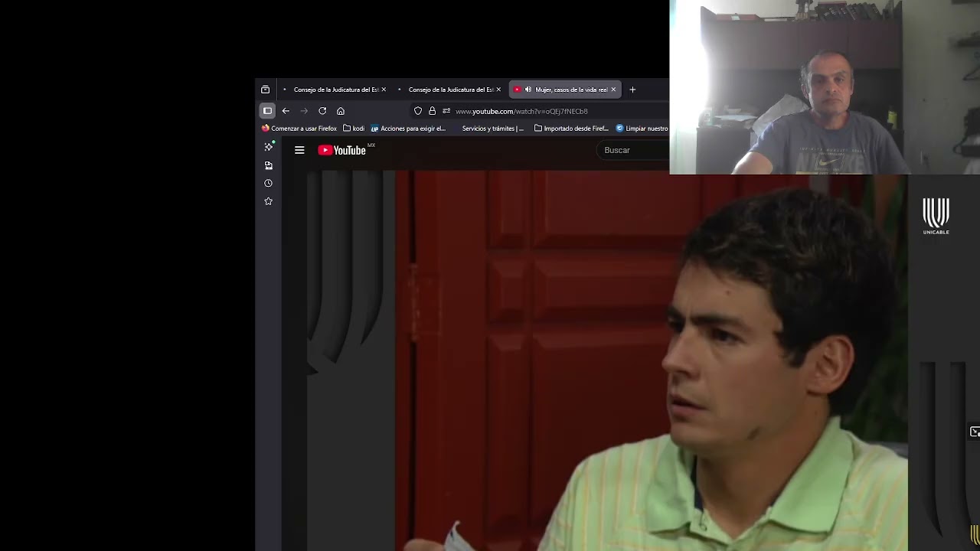Open bookmarks star sidebar icon
The image size is (980, 551).
click(269, 201)
